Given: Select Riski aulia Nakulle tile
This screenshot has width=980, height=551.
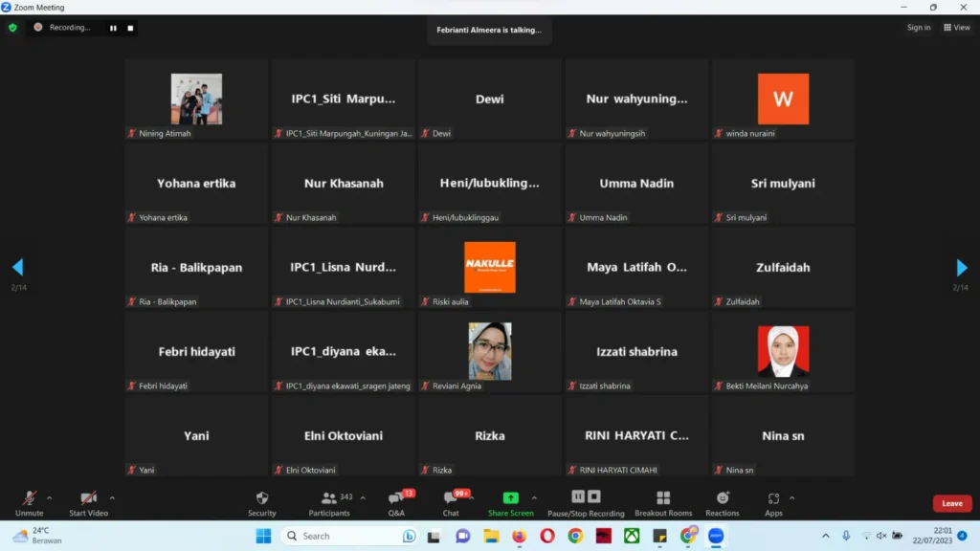Looking at the screenshot, I should pos(489,268).
